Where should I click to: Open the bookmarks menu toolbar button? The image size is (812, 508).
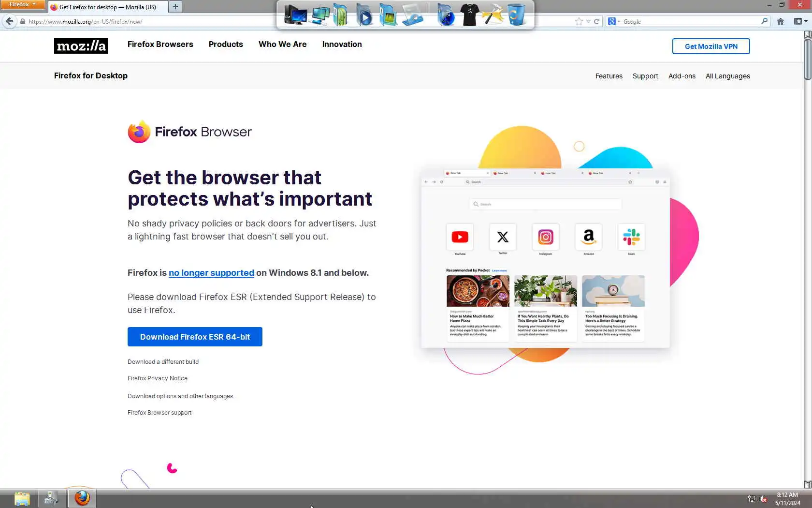800,21
